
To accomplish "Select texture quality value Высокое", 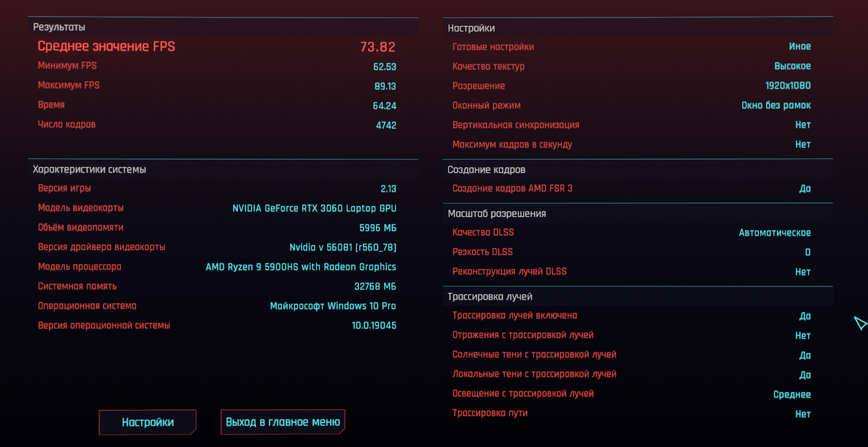I will pos(793,66).
